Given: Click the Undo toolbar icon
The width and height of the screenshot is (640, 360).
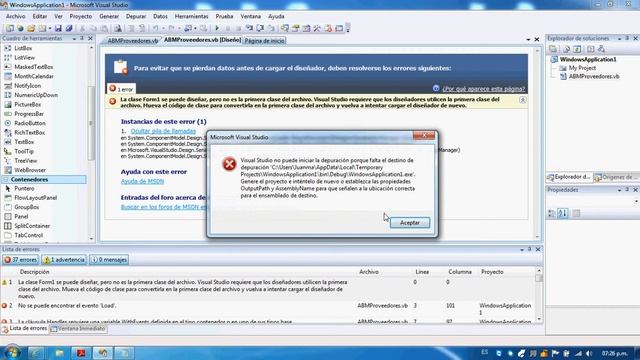Looking at the screenshot, I should coord(156,28).
